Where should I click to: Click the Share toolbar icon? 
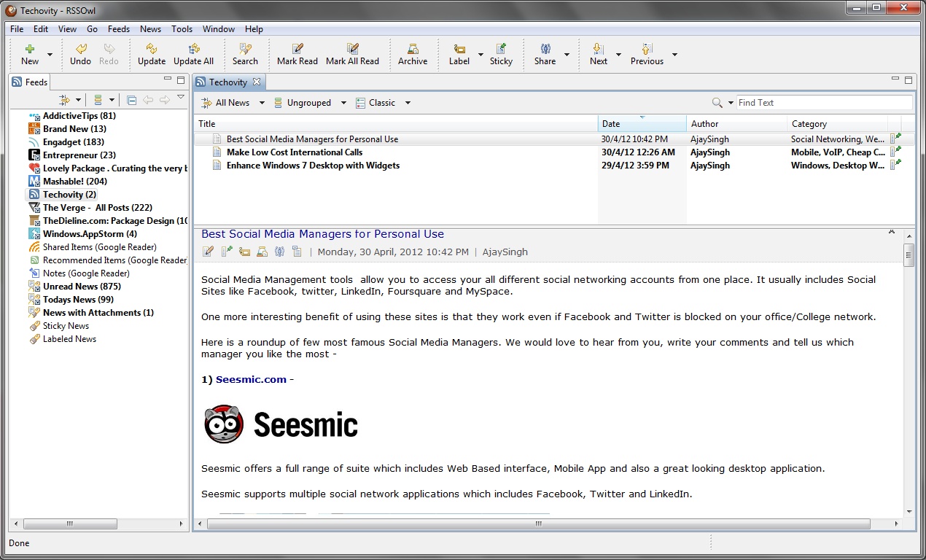(545, 49)
